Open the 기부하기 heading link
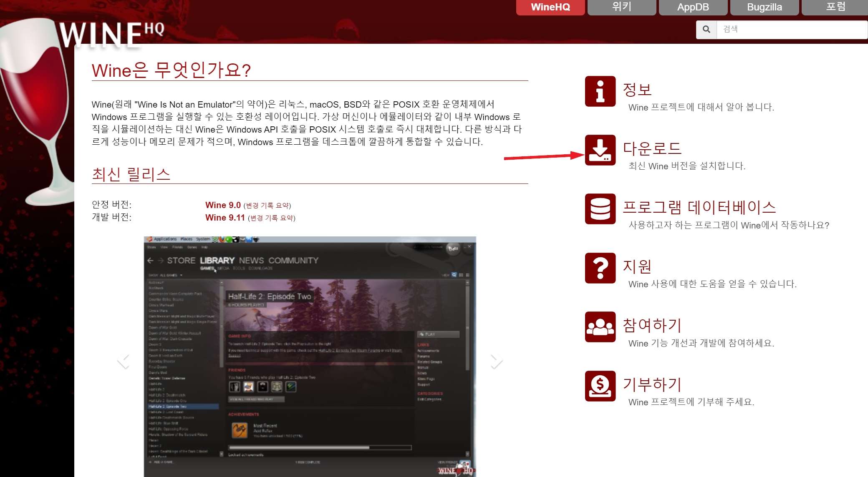Screen dimensions: 868x477 pos(652,384)
